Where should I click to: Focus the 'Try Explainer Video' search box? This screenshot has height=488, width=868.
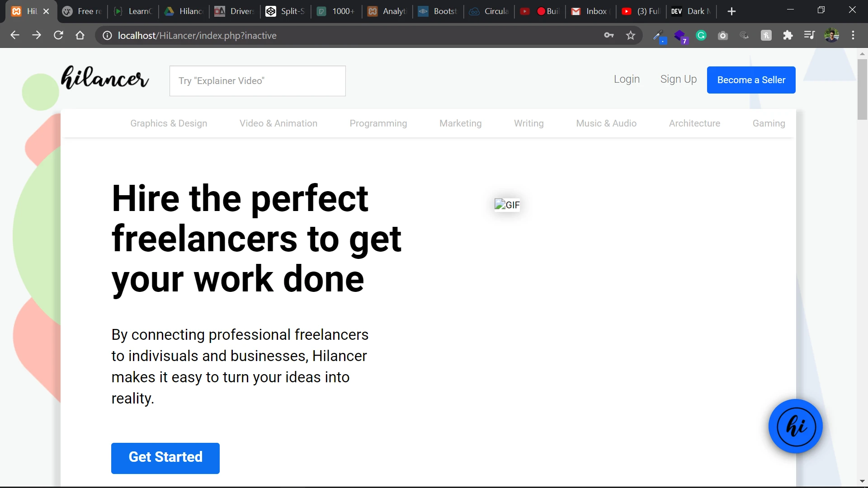click(x=258, y=81)
